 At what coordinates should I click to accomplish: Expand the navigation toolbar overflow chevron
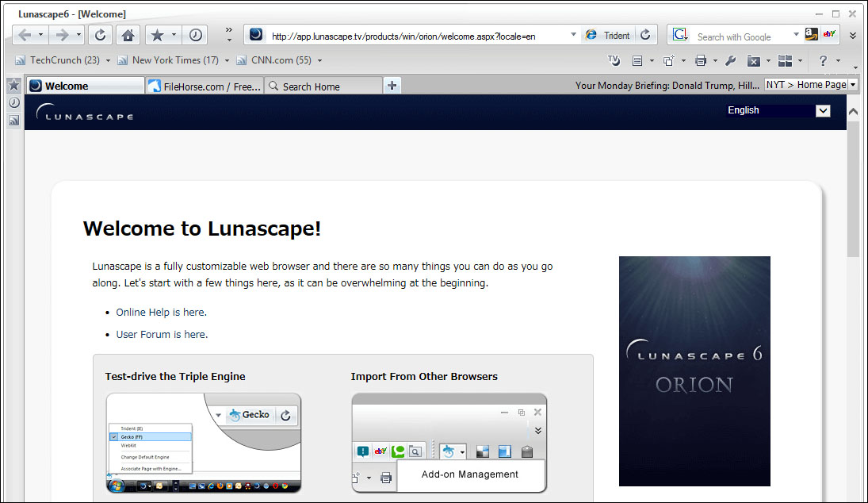(x=228, y=34)
